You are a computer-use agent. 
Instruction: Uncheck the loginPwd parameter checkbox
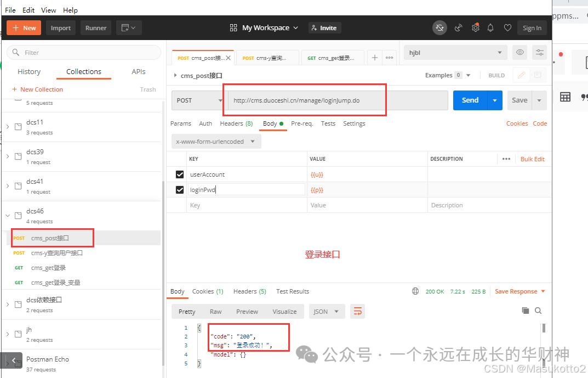(180, 190)
